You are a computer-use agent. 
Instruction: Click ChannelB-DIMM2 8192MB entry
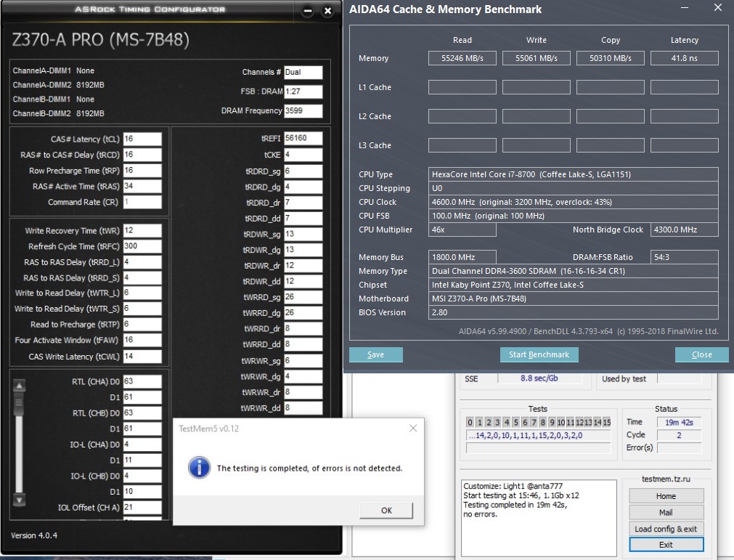[x=59, y=113]
